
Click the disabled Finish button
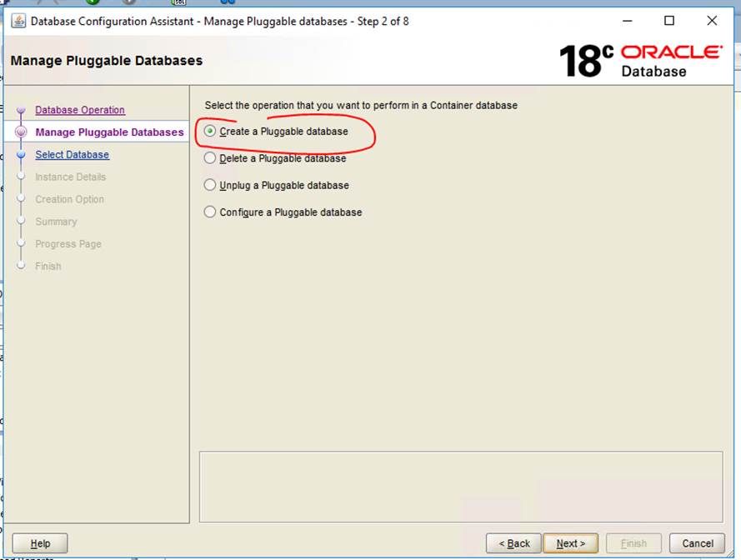(633, 543)
